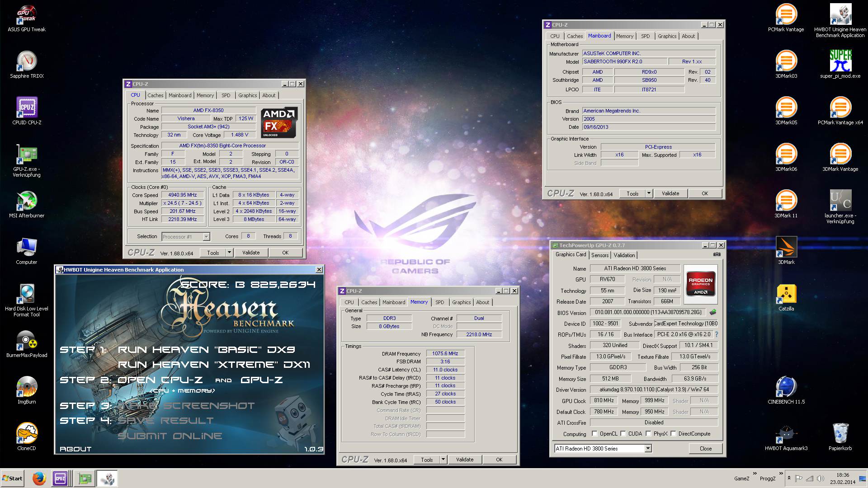The height and width of the screenshot is (488, 868).
Task: Open GPU-Z.exe shortcut on desktop
Action: (x=27, y=160)
